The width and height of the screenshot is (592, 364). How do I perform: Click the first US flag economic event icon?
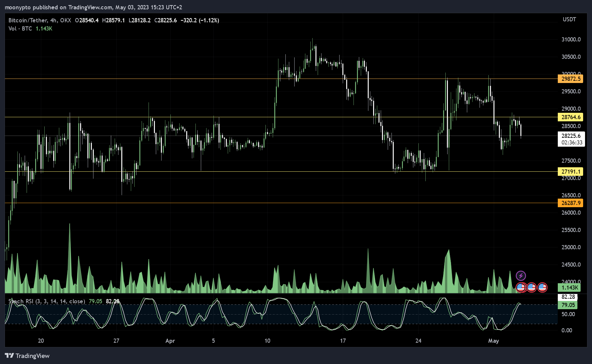tap(521, 287)
